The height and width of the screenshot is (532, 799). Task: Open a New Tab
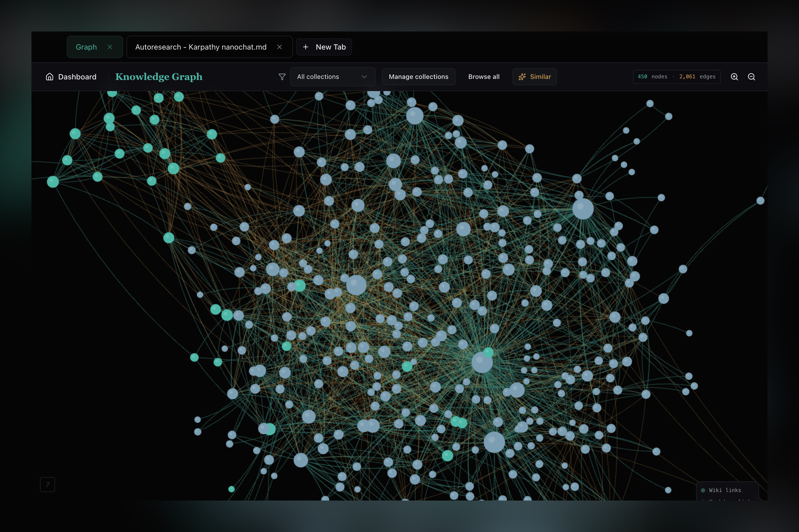[324, 47]
